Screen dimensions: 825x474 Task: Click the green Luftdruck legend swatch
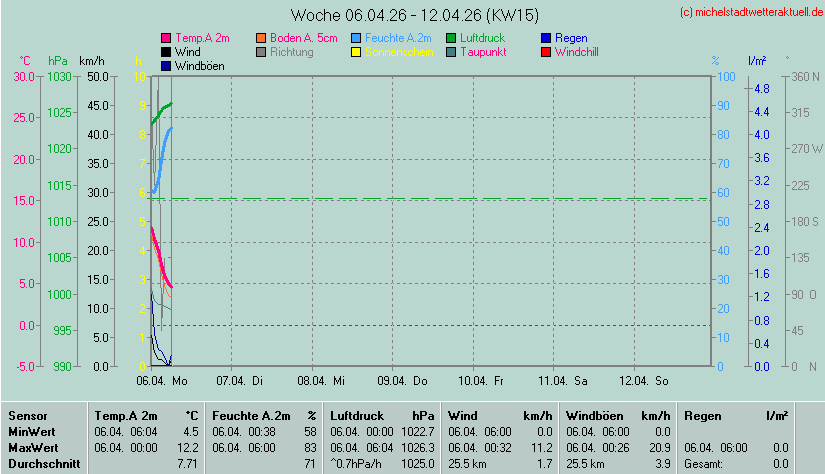[451, 38]
